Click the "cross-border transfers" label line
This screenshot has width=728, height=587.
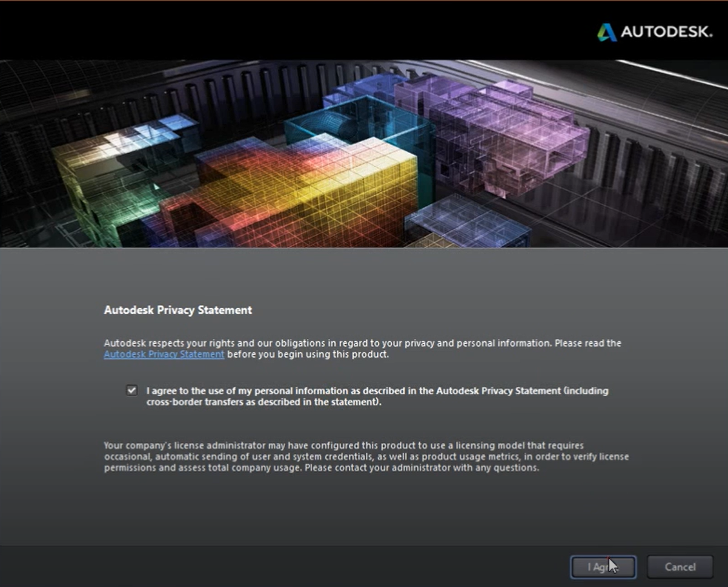click(263, 402)
